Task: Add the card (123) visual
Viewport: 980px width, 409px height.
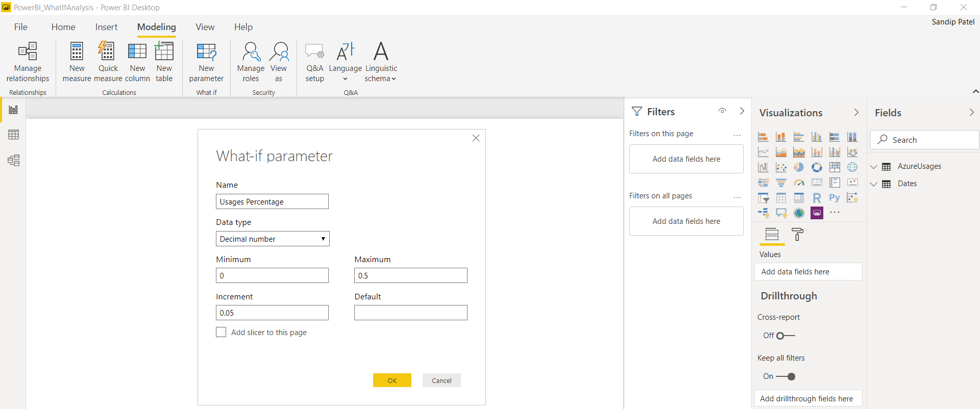Action: pyautogui.click(x=817, y=183)
